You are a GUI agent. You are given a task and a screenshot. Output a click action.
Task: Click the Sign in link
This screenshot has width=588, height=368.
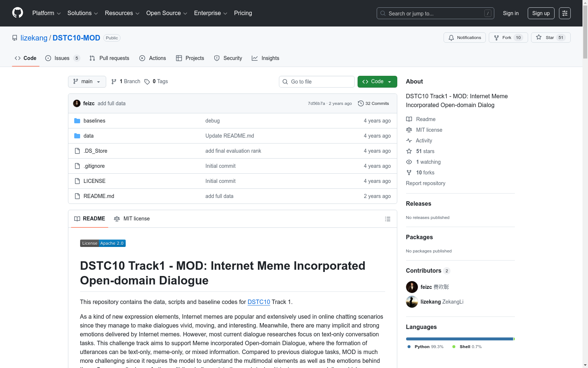click(511, 13)
